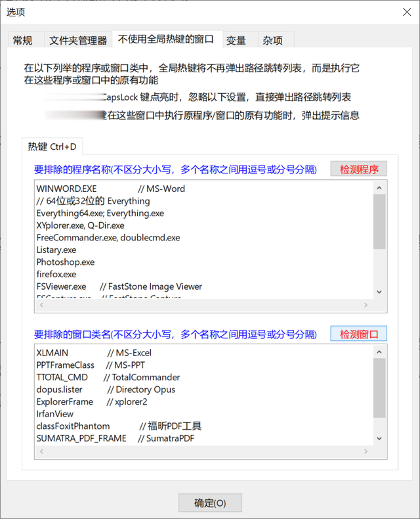Click up arrow of window class list scrollbar
420x519 pixels.
point(379,352)
